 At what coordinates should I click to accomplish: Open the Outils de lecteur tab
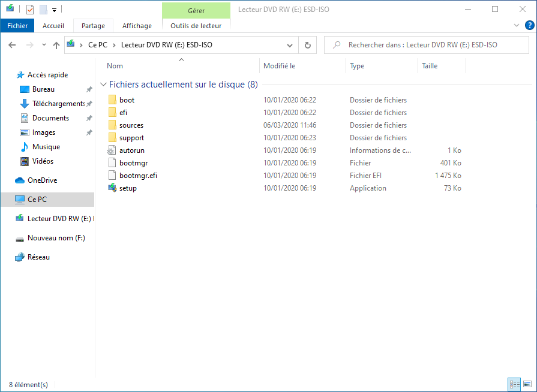pyautogui.click(x=196, y=26)
